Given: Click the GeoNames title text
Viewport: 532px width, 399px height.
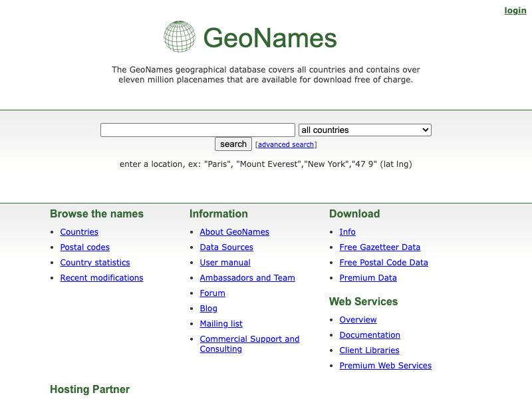Looking at the screenshot, I should (270, 38).
